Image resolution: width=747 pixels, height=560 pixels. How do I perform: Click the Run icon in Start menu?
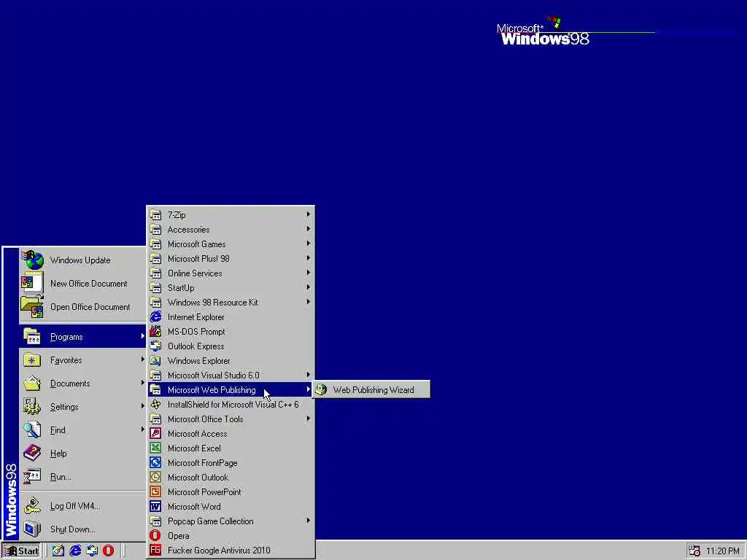(x=32, y=477)
